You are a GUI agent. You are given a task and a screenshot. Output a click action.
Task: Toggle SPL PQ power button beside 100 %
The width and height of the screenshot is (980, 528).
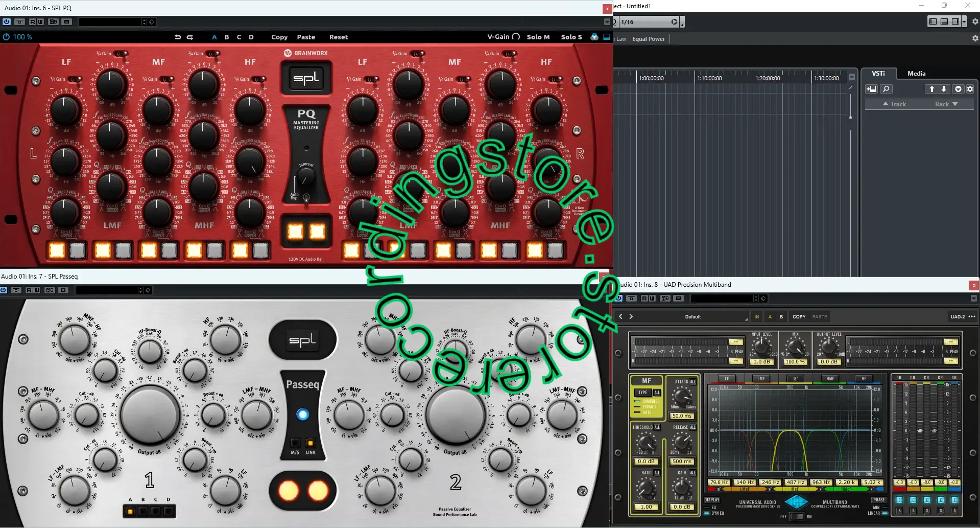(6, 37)
